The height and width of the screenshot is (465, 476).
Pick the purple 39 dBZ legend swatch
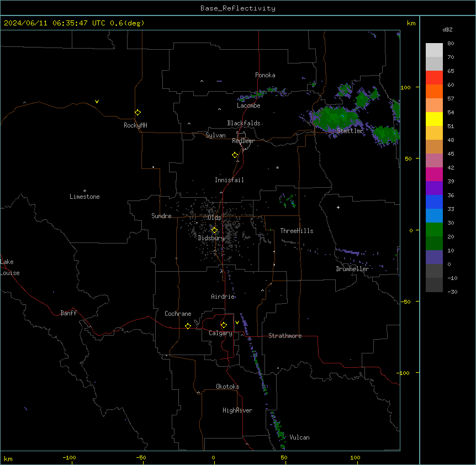(434, 188)
